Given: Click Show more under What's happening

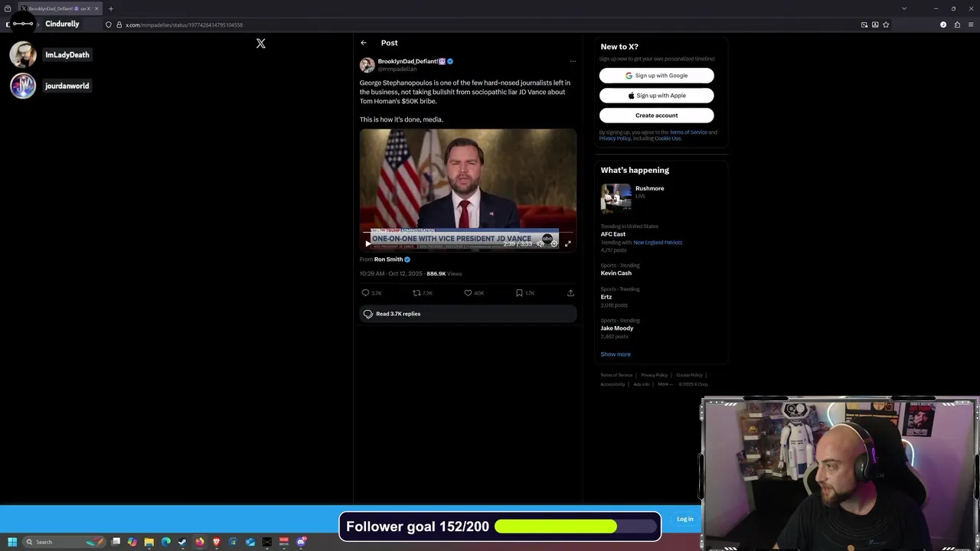Looking at the screenshot, I should click(616, 354).
